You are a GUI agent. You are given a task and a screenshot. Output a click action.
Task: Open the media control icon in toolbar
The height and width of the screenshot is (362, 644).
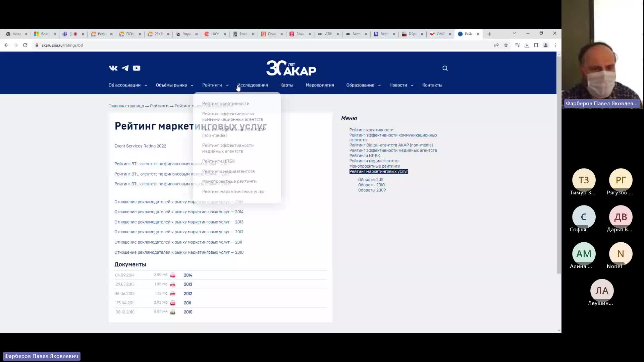pyautogui.click(x=517, y=45)
